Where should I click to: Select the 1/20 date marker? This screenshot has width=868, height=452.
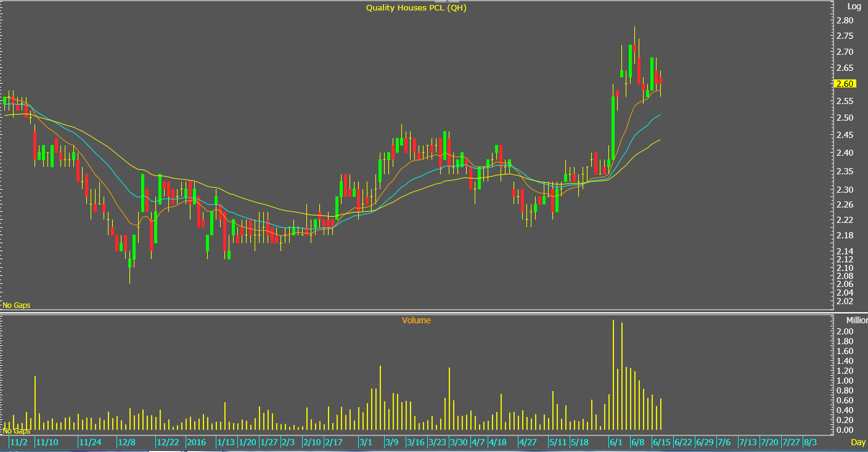tap(248, 442)
